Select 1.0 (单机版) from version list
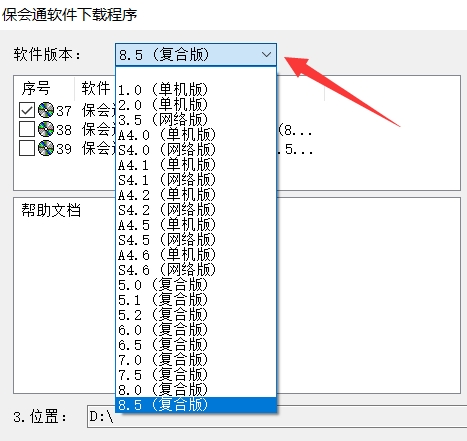The width and height of the screenshot is (467, 441). [196, 89]
